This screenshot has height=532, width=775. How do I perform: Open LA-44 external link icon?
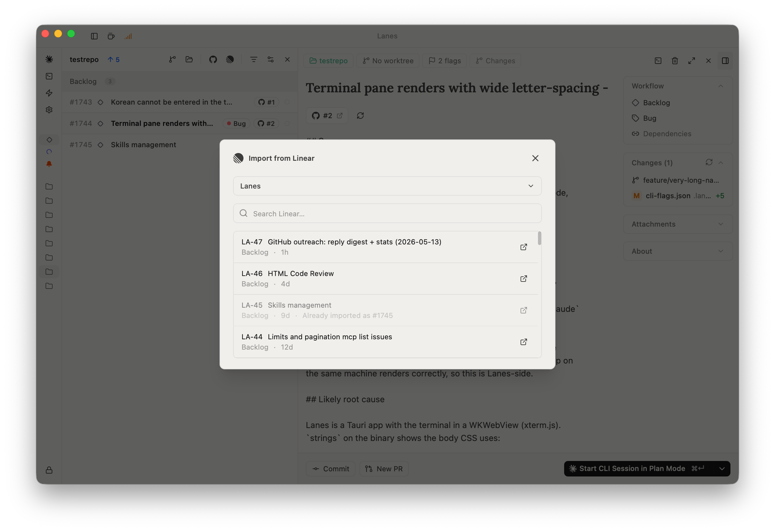(523, 342)
